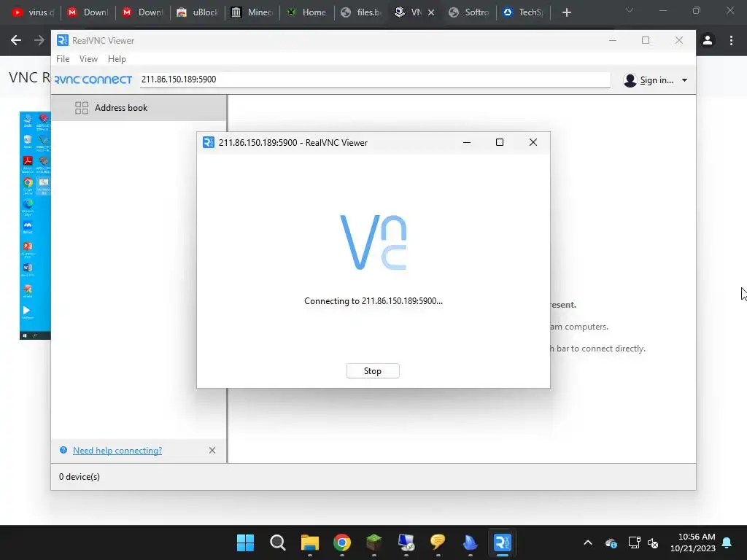Click the Sign in account button
The width and height of the screenshot is (747, 560).
click(x=649, y=80)
